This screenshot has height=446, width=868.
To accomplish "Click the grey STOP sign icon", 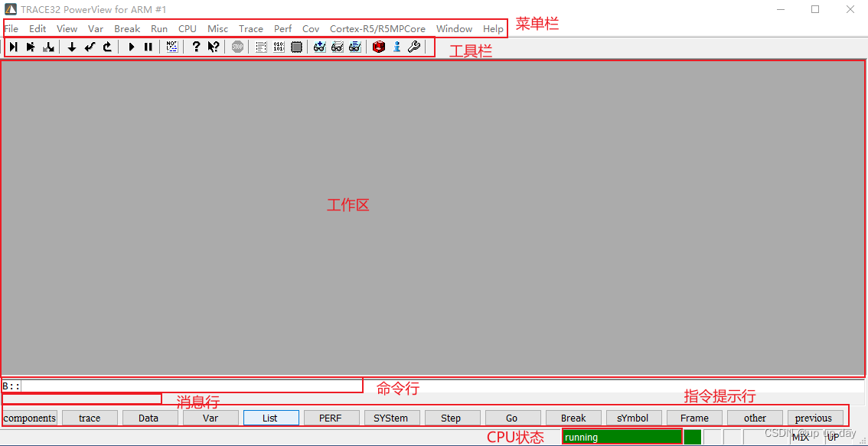I will pyautogui.click(x=237, y=47).
